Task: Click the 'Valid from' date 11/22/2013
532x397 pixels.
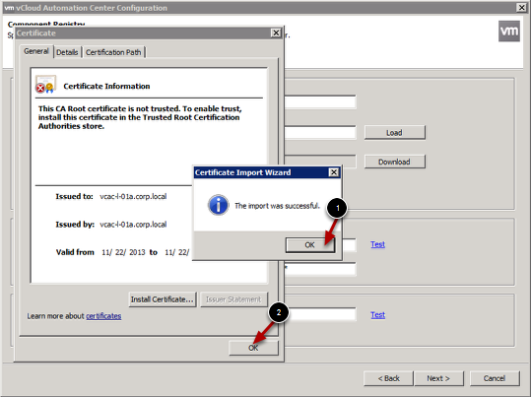Action: tap(123, 252)
